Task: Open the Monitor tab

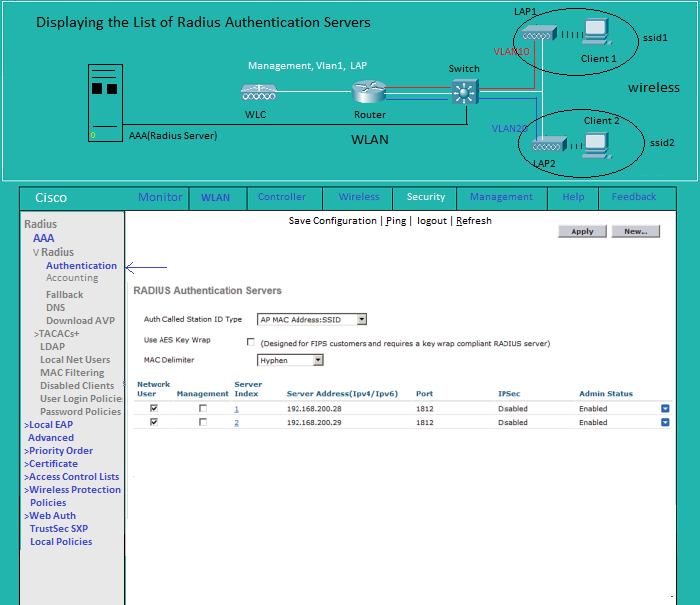Action: click(x=160, y=197)
